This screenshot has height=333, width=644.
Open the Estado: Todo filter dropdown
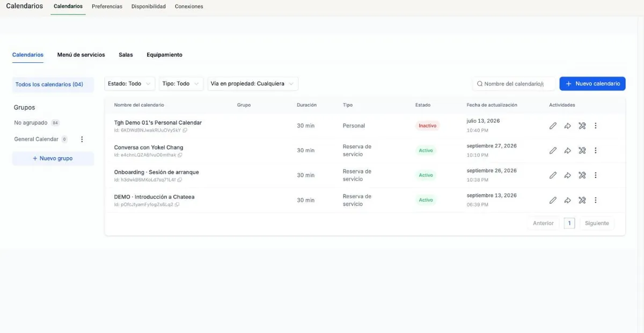(x=129, y=84)
